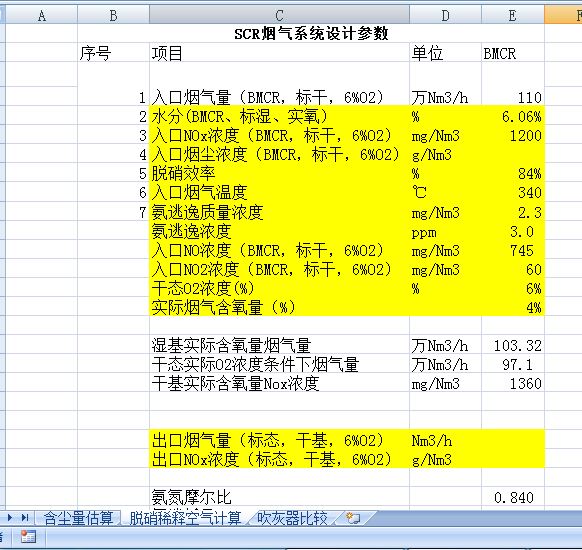Select column C header
The image size is (582, 550).
(x=279, y=15)
